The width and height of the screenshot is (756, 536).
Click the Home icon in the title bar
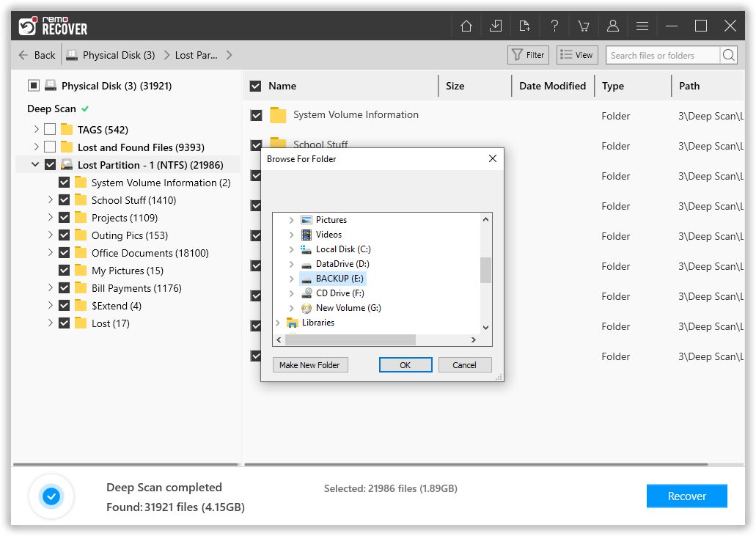466,25
